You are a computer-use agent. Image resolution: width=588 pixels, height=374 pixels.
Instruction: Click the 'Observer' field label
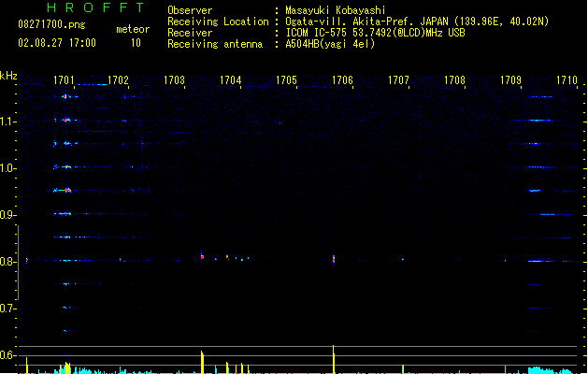point(190,10)
